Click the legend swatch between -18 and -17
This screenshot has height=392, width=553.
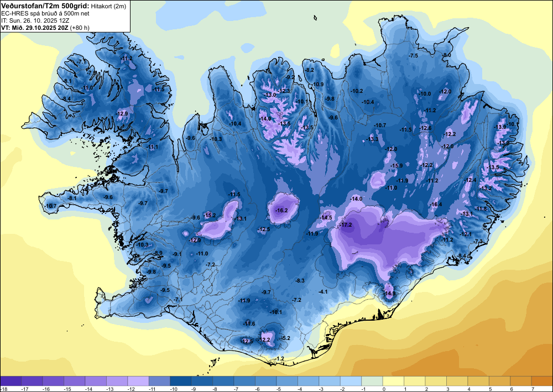(11, 381)
